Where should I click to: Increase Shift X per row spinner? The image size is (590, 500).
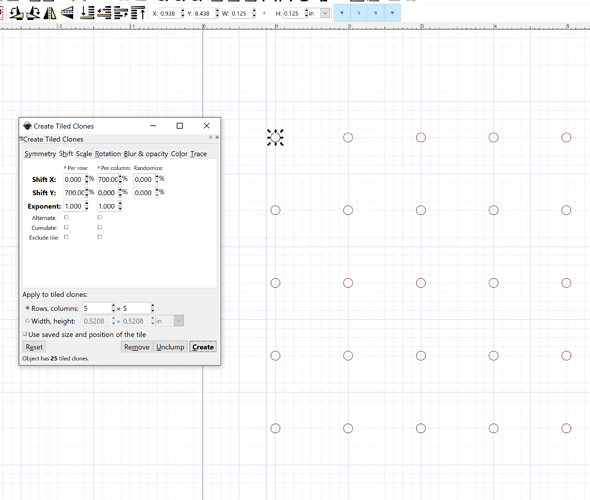(x=87, y=177)
